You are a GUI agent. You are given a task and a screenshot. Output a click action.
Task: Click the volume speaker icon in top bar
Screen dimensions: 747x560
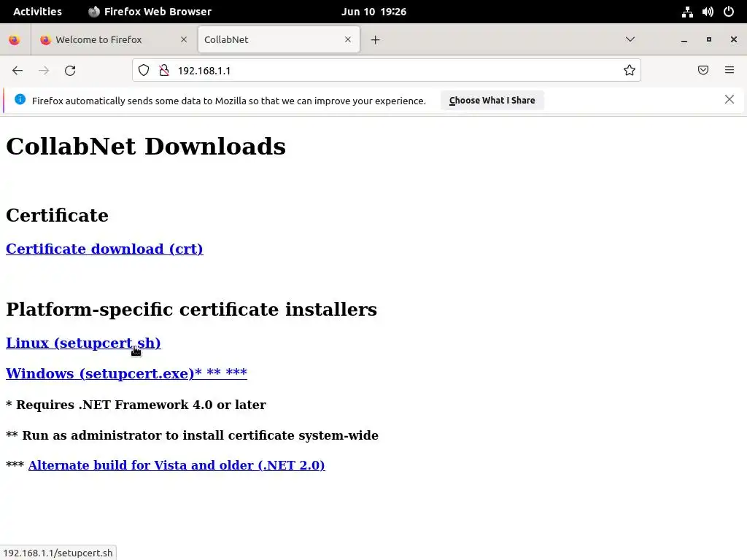pos(708,12)
